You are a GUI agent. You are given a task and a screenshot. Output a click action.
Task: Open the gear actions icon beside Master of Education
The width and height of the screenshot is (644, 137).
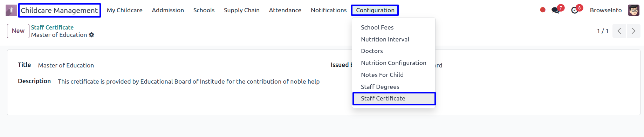click(91, 35)
